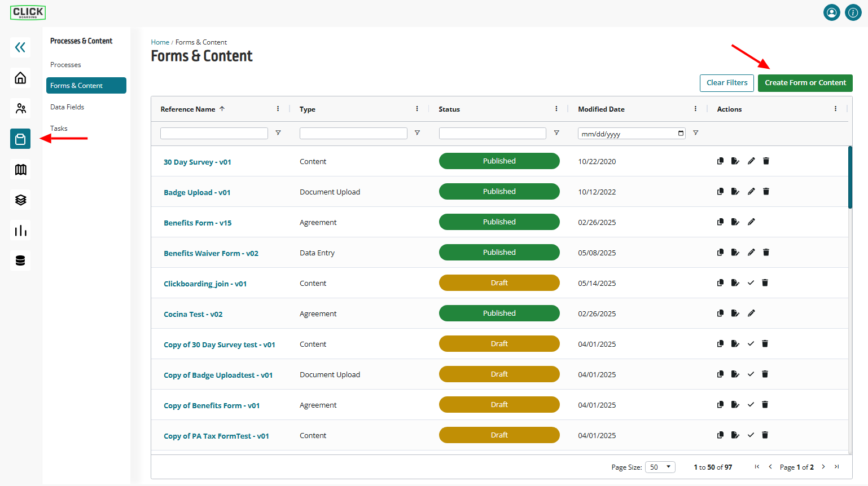
Task: Open the Page Size dropdown
Action: 660,467
